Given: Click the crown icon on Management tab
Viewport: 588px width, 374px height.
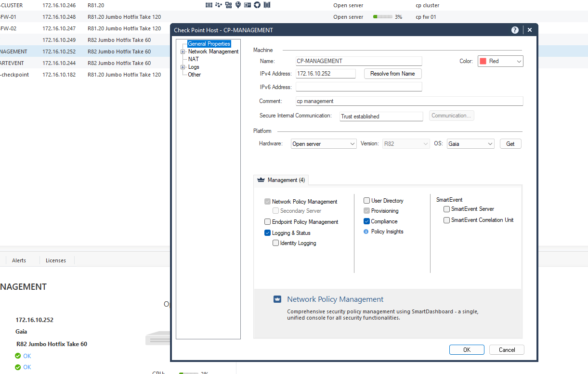Looking at the screenshot, I should click(261, 180).
